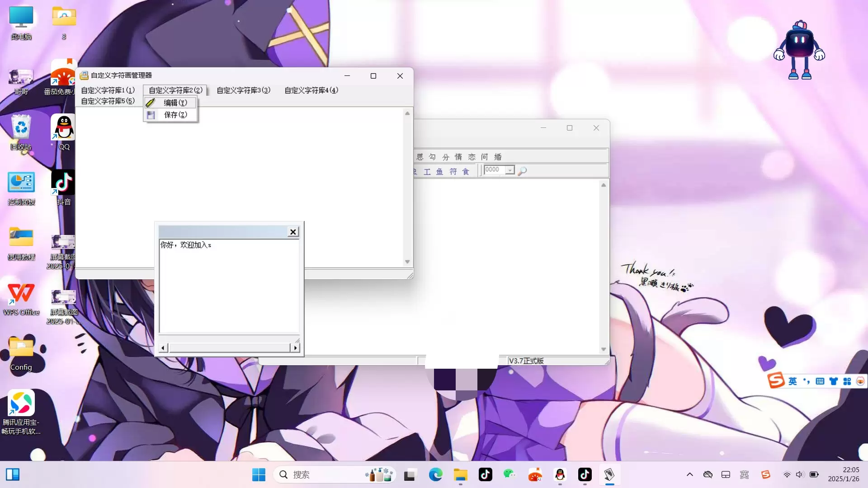Click right arrow of popup horizontal scrollbar

(295, 348)
